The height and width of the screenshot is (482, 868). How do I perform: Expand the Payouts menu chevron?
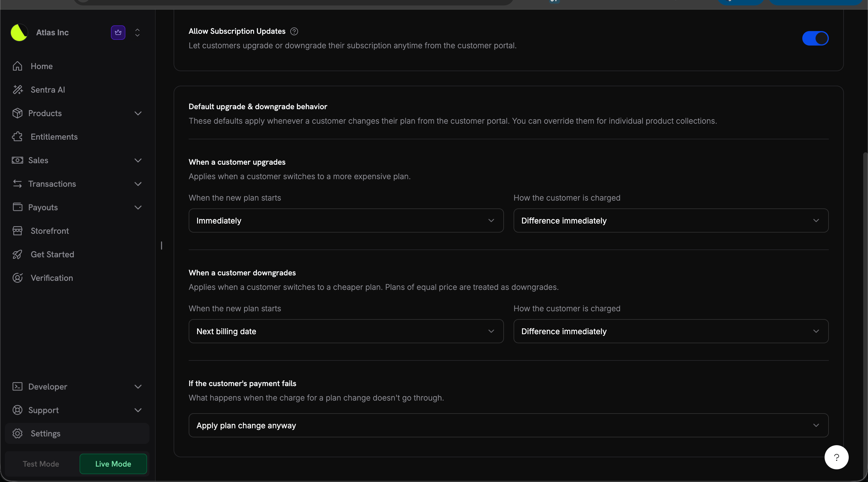point(138,207)
